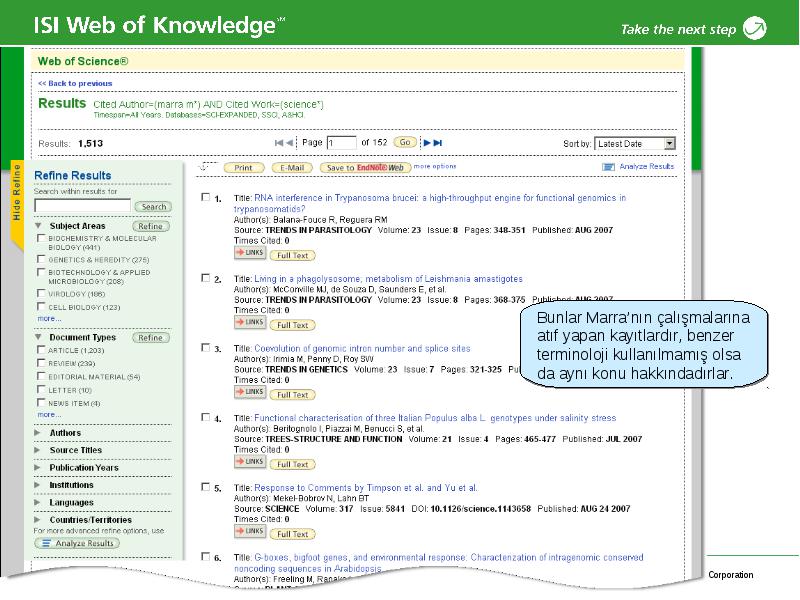The height and width of the screenshot is (600, 800).
Task: Check the Editorial Material document type
Action: pyautogui.click(x=41, y=376)
